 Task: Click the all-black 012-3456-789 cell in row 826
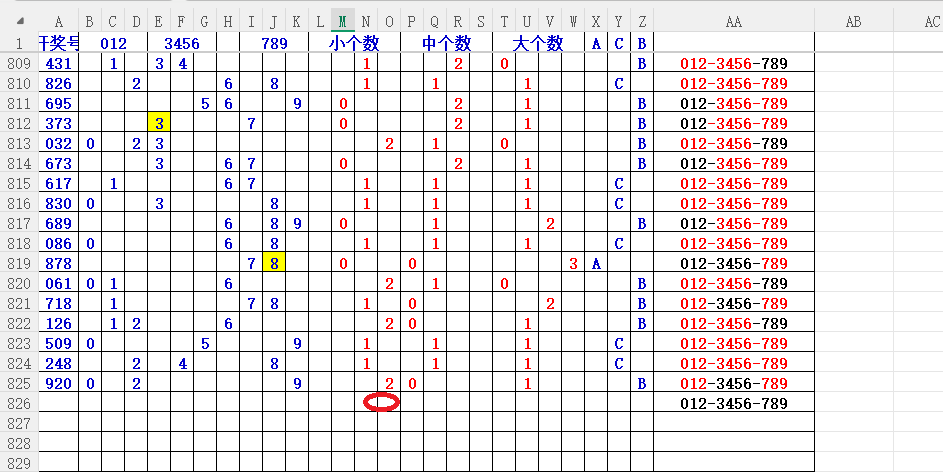tap(734, 403)
